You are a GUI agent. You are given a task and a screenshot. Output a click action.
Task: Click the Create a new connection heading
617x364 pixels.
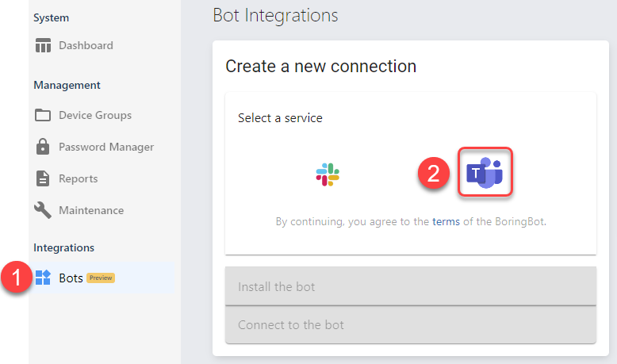pyautogui.click(x=320, y=66)
